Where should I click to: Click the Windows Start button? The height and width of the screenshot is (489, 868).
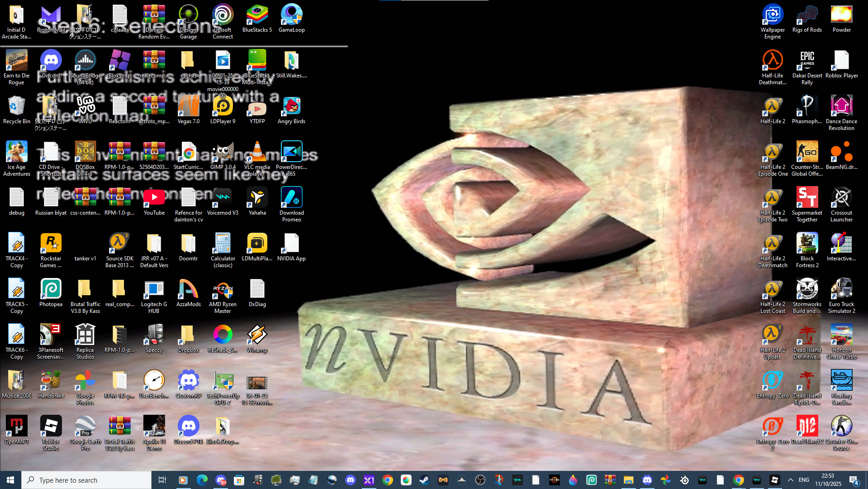(10, 480)
